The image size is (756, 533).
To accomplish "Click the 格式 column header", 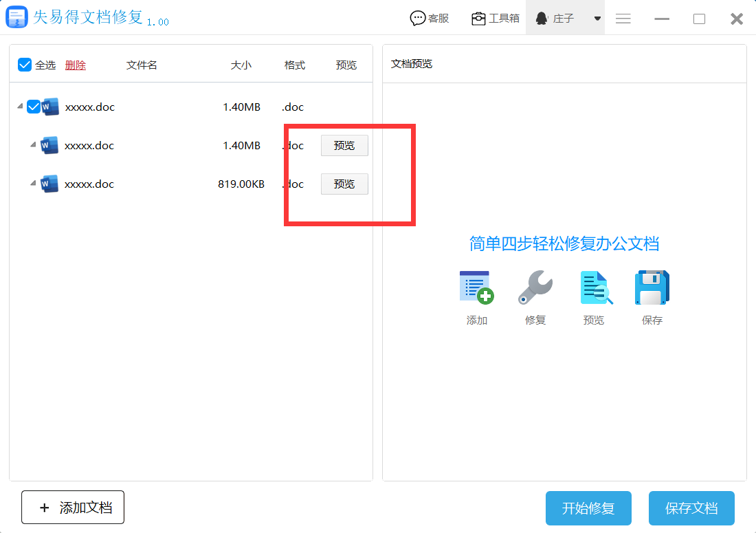I will pos(295,65).
